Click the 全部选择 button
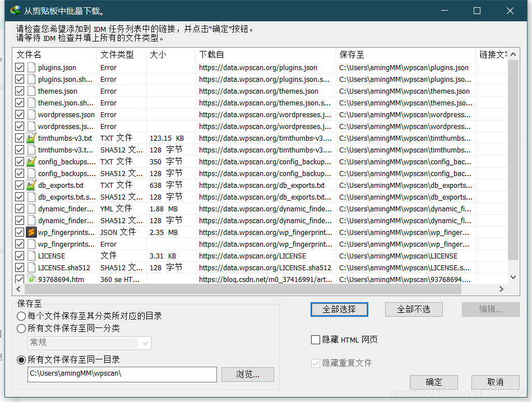Screen dimensions: 532x402 point(339,309)
